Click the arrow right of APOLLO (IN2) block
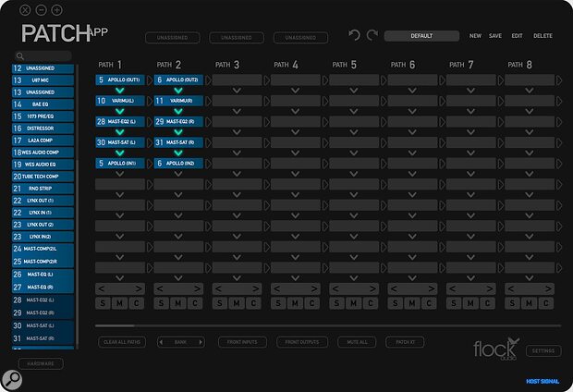The image size is (573, 392). (x=208, y=164)
